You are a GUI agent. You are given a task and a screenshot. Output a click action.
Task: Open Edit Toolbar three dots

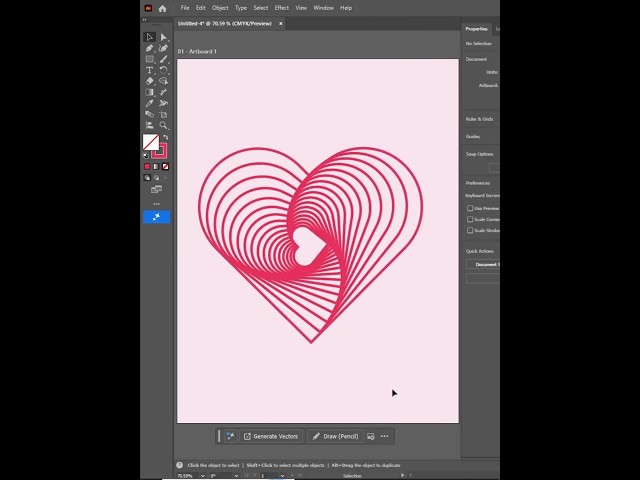156,204
